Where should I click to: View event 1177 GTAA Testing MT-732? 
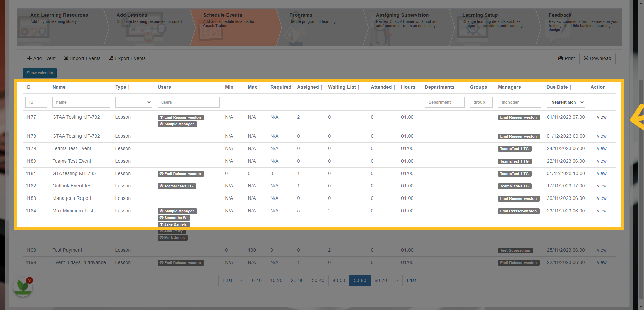coord(602,117)
